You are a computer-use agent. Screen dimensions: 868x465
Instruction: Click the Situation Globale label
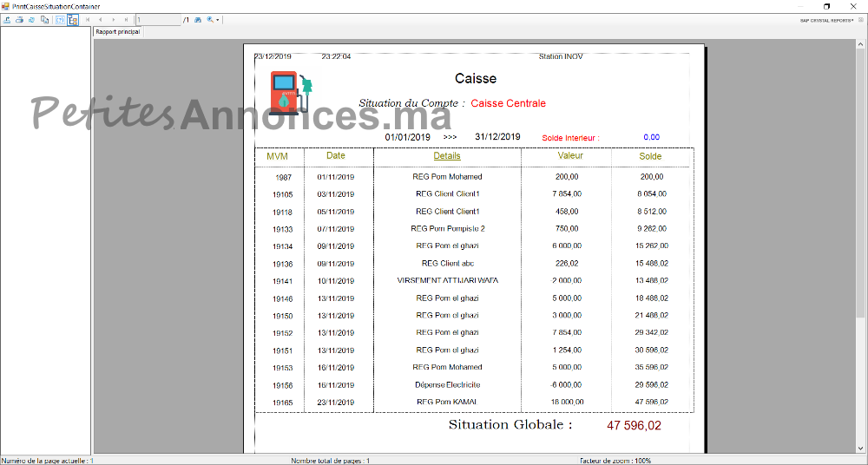(510, 425)
